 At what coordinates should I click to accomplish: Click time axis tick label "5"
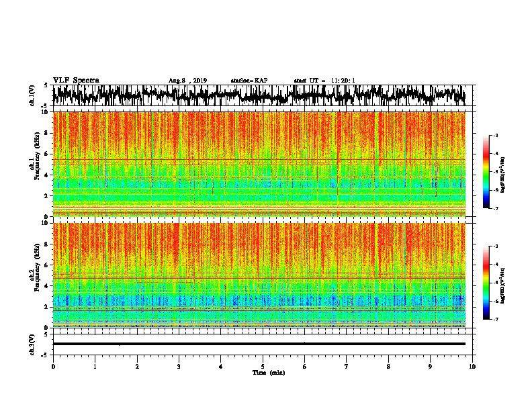[x=263, y=367]
